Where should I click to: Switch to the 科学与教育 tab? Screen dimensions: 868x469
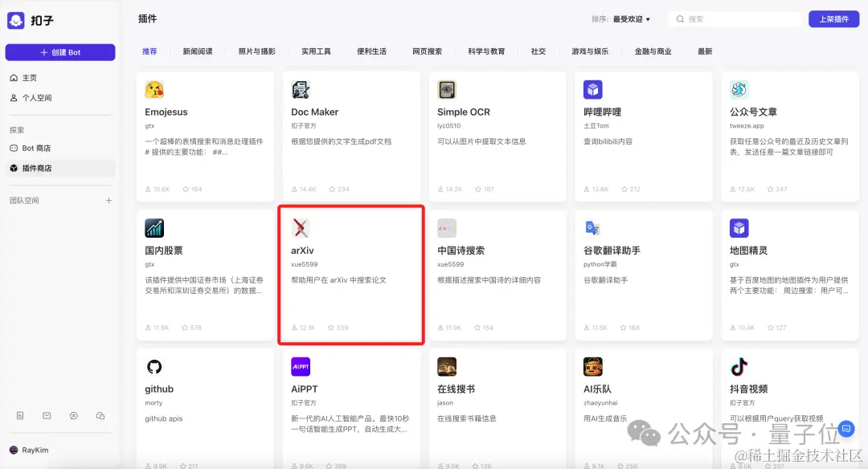coord(486,51)
